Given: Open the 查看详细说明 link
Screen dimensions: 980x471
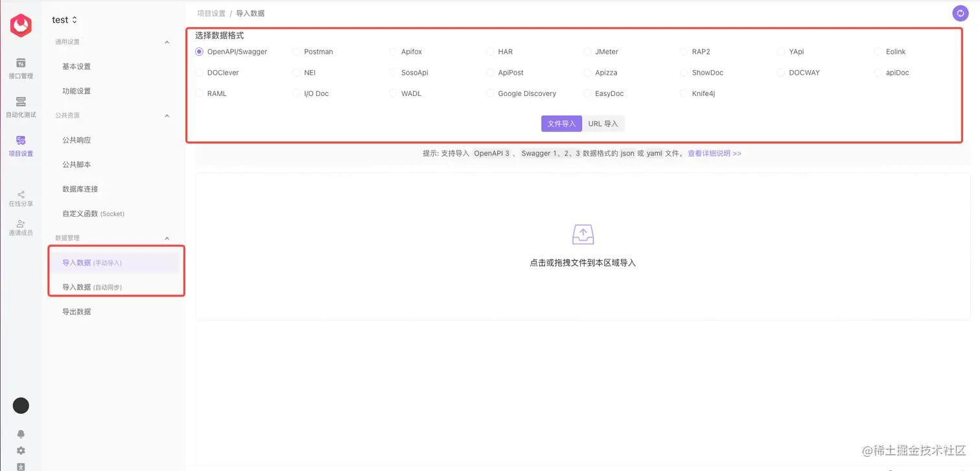Looking at the screenshot, I should pyautogui.click(x=713, y=153).
